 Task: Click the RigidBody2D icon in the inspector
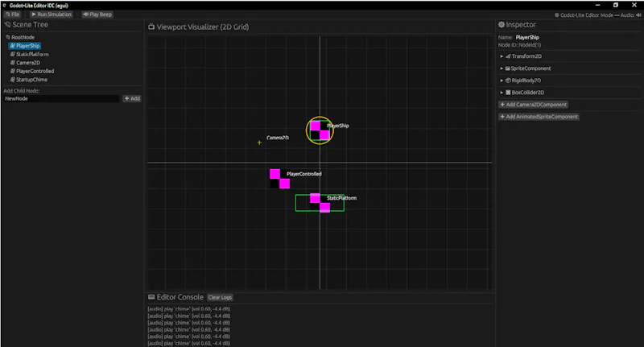click(x=508, y=81)
